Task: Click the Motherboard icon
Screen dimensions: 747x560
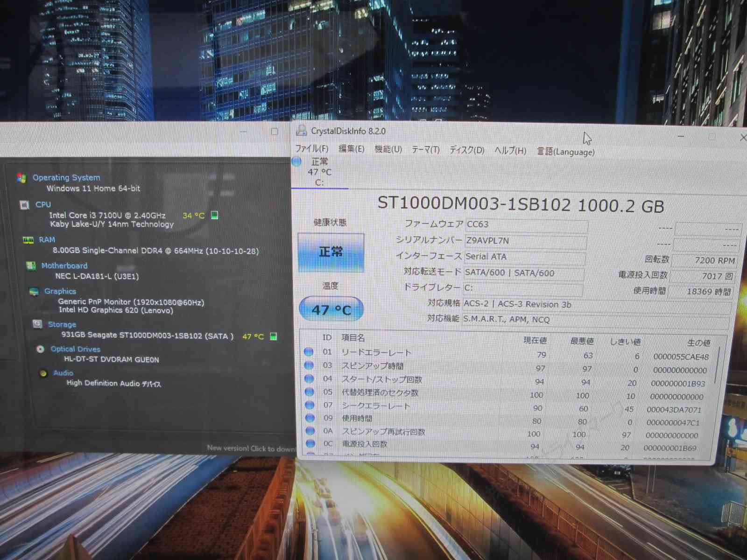Action: click(x=31, y=266)
